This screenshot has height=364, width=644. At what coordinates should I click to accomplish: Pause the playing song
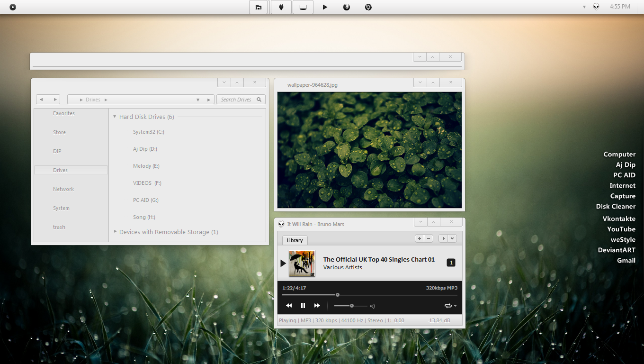point(303,306)
